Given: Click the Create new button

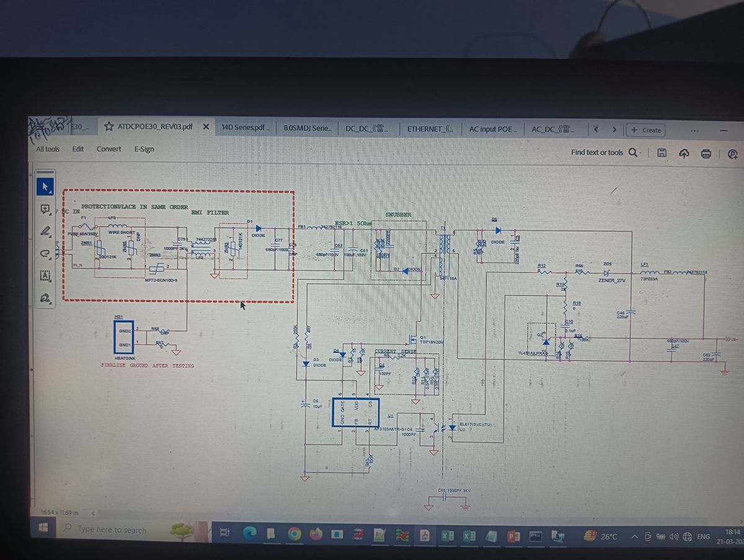Looking at the screenshot, I should pyautogui.click(x=645, y=130).
